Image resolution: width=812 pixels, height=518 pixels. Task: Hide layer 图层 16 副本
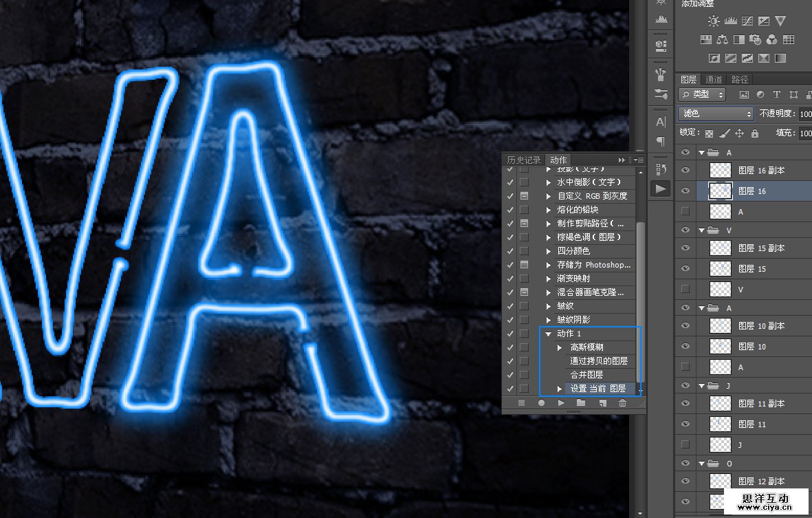click(685, 170)
